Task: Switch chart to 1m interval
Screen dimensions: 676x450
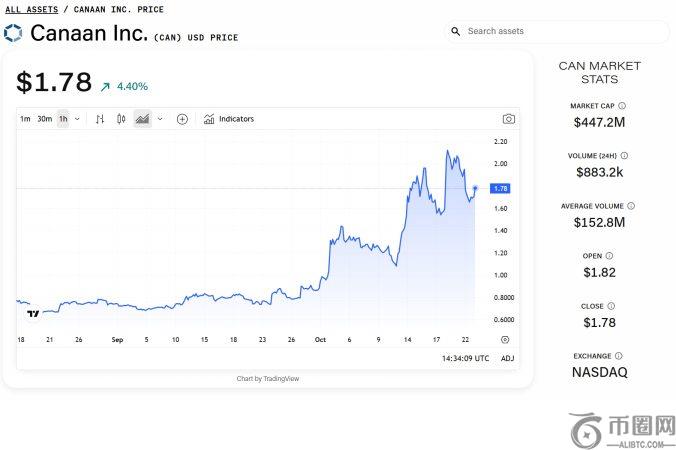Action: [25, 119]
